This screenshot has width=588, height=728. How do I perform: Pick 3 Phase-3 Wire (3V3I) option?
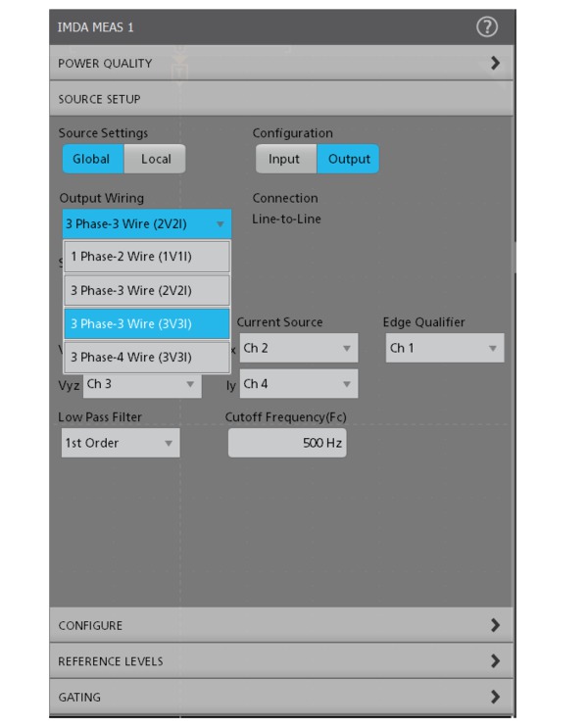click(x=147, y=323)
